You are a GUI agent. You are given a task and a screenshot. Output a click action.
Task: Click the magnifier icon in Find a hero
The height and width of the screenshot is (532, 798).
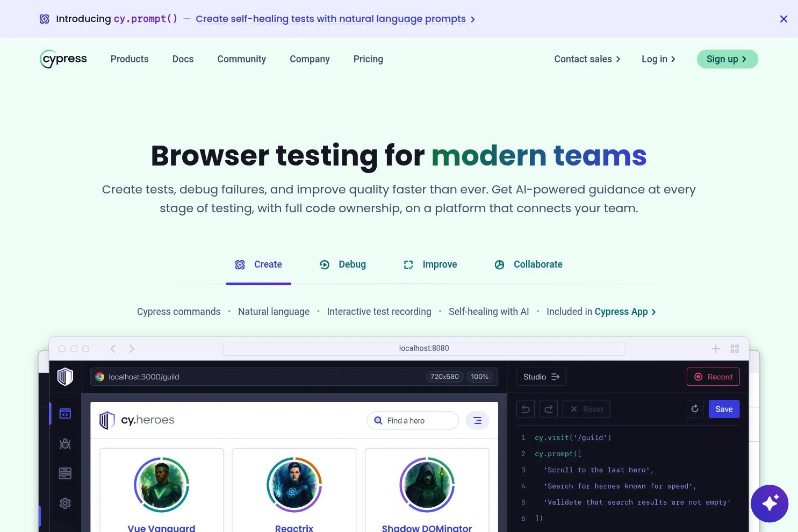click(x=378, y=421)
